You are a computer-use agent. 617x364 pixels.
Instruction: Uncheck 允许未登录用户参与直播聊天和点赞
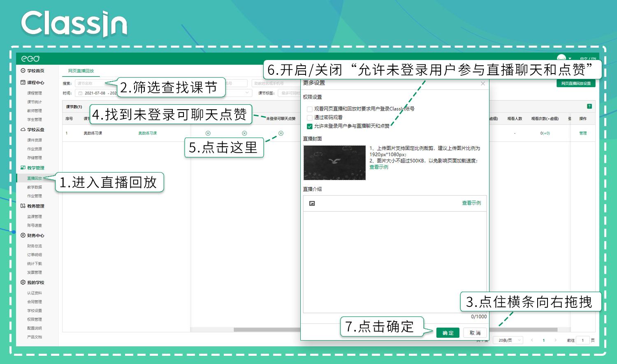tap(310, 126)
